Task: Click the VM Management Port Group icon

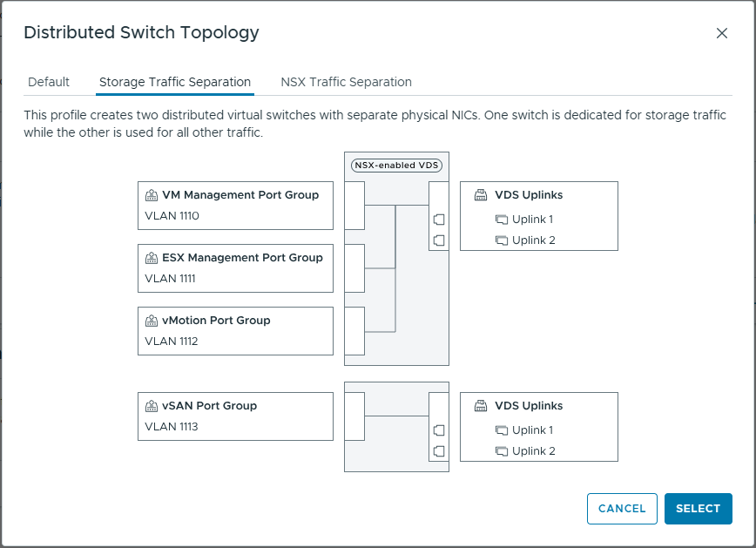Action: click(152, 195)
